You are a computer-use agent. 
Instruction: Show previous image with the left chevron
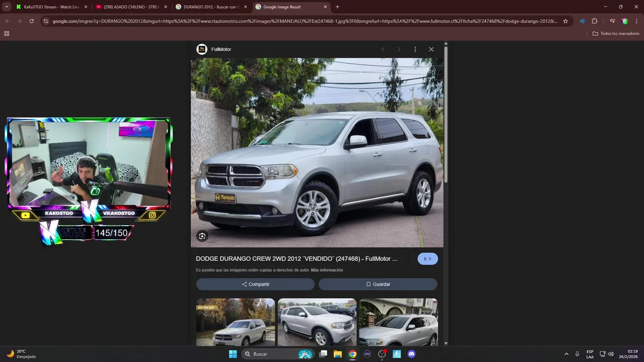pos(383,49)
